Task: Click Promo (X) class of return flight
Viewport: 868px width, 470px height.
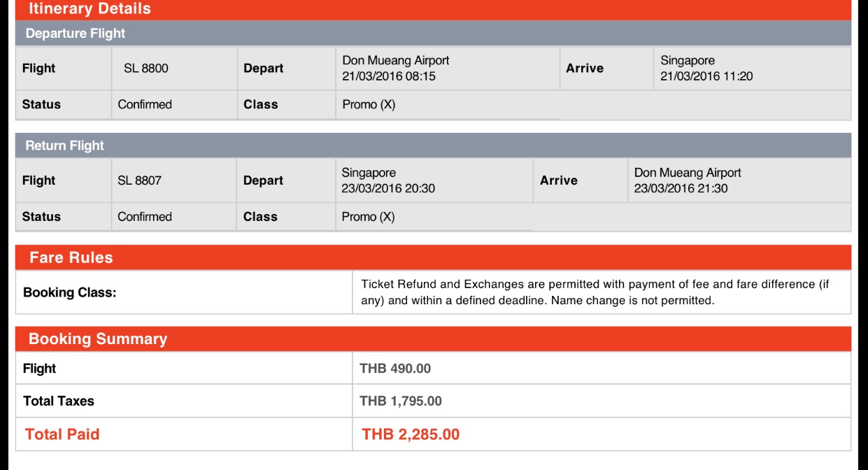Action: coord(368,217)
